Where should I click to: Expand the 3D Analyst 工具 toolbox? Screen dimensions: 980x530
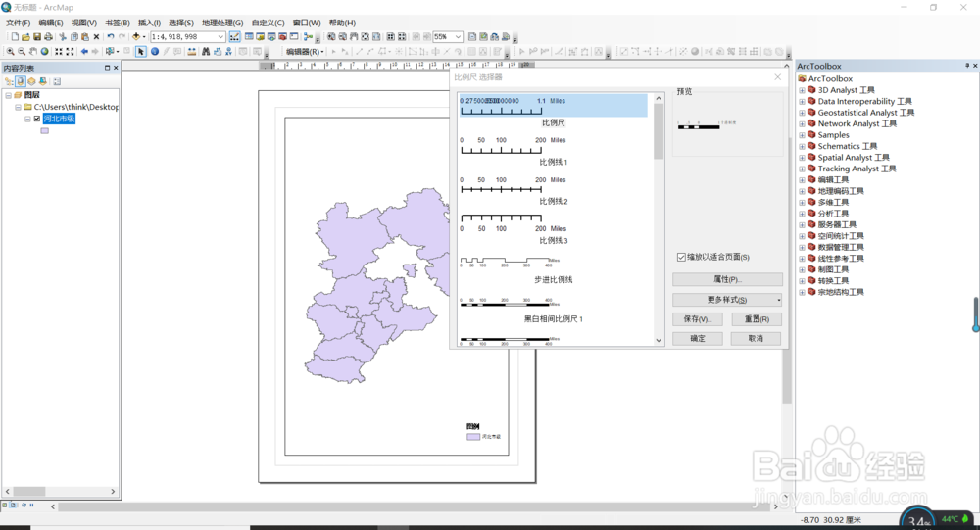803,90
